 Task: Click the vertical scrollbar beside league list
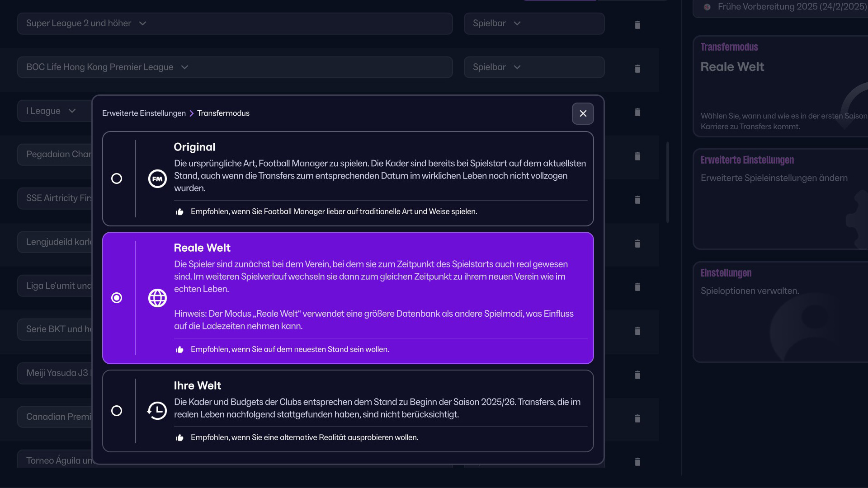[668, 183]
